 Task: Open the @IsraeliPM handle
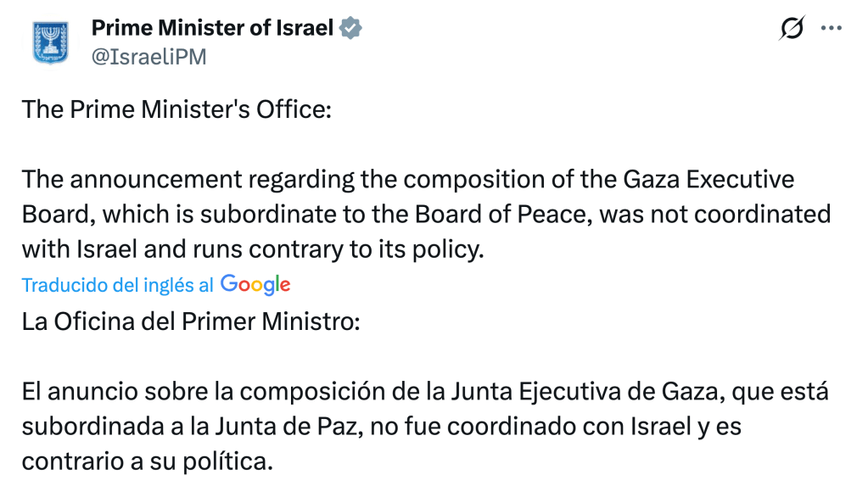[x=148, y=57]
